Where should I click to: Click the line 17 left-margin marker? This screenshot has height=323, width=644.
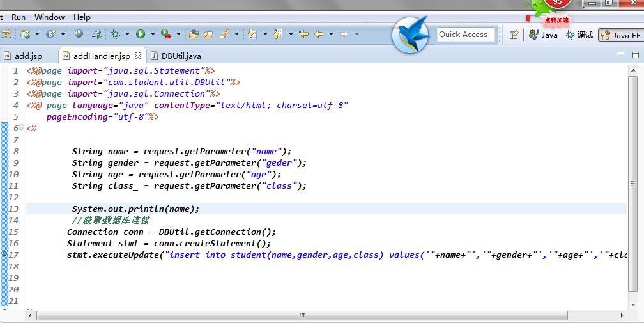[x=4, y=254]
